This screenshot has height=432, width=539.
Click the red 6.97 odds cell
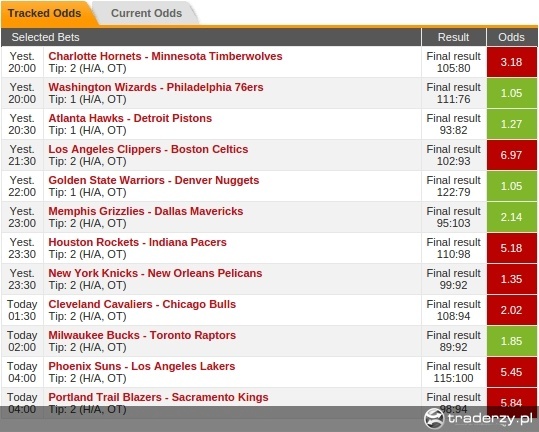click(512, 155)
